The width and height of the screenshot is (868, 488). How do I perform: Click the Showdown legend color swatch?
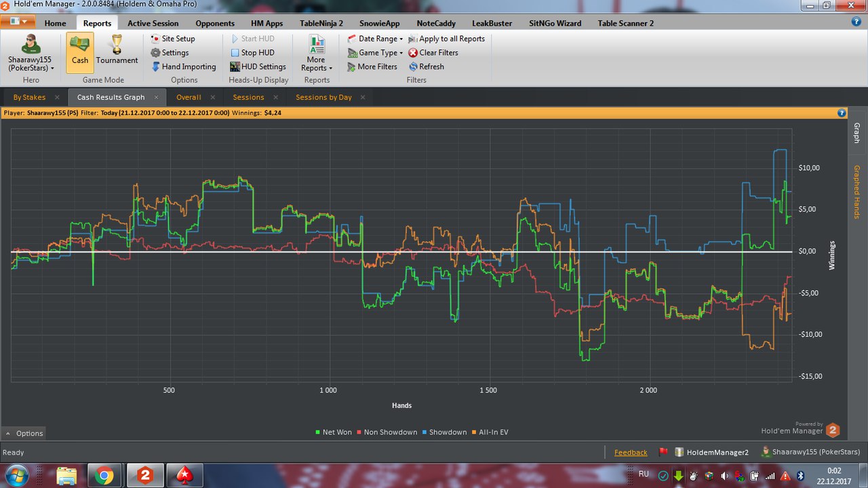(425, 432)
